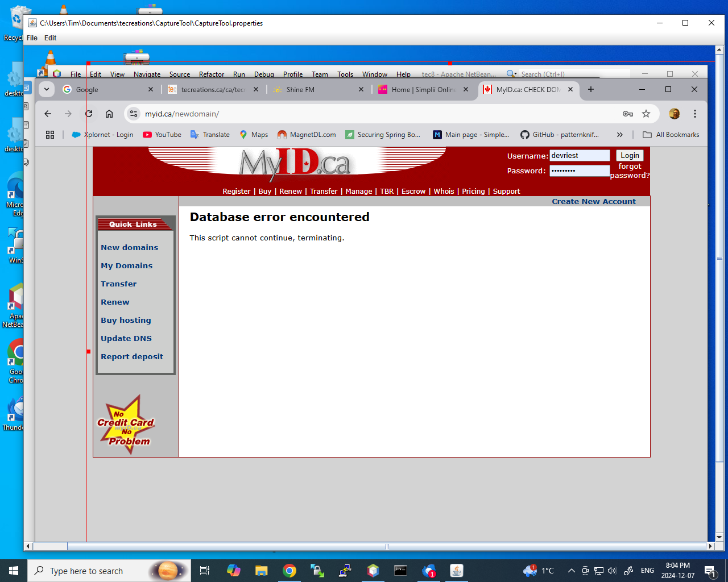Reload the myid.ca page
This screenshot has height=582, width=728.
click(89, 114)
